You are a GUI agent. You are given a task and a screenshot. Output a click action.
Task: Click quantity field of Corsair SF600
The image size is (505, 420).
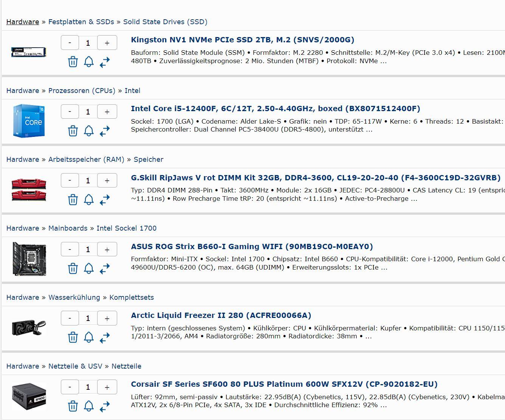point(88,387)
